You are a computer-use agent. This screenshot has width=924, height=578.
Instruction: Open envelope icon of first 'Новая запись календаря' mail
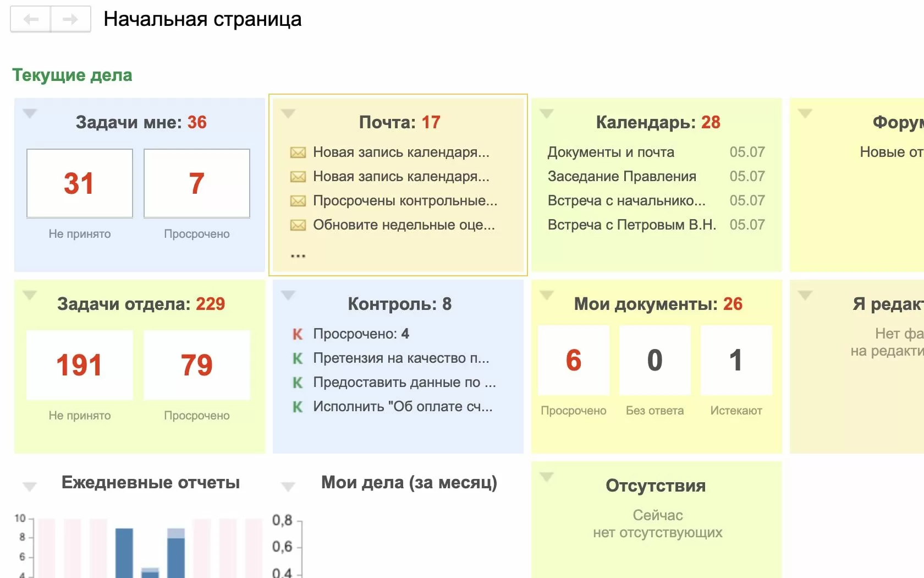click(x=298, y=152)
